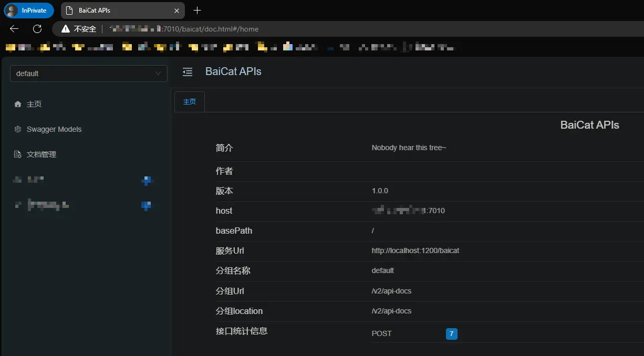Open a new browser tab
This screenshot has width=644, height=356.
point(197,11)
